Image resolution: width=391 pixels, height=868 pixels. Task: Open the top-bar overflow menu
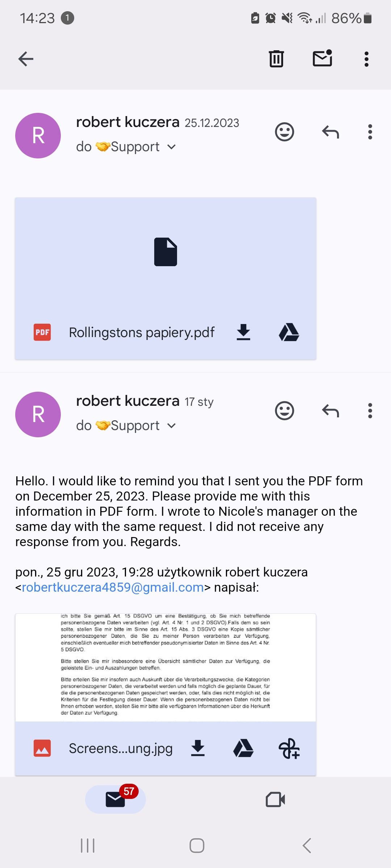coord(366,59)
